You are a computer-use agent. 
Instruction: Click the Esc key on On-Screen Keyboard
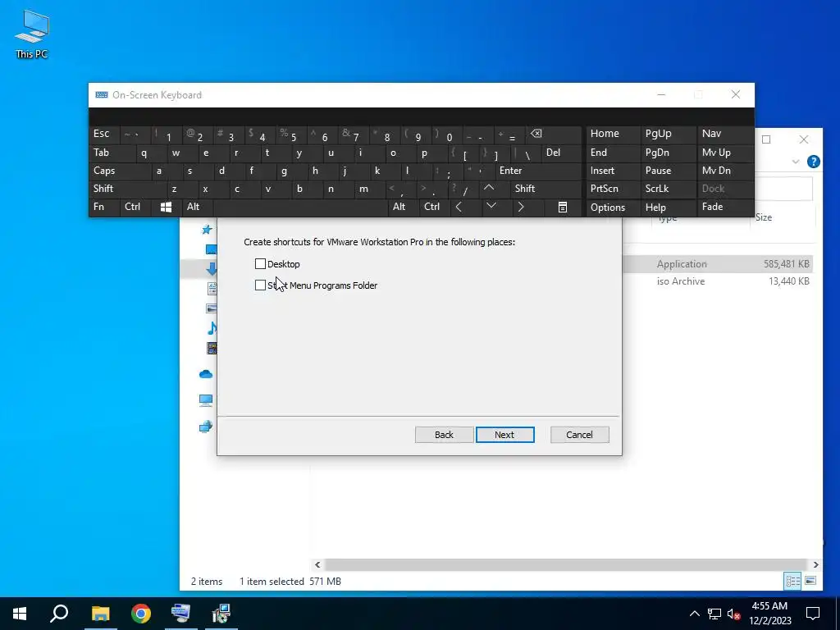coord(104,134)
